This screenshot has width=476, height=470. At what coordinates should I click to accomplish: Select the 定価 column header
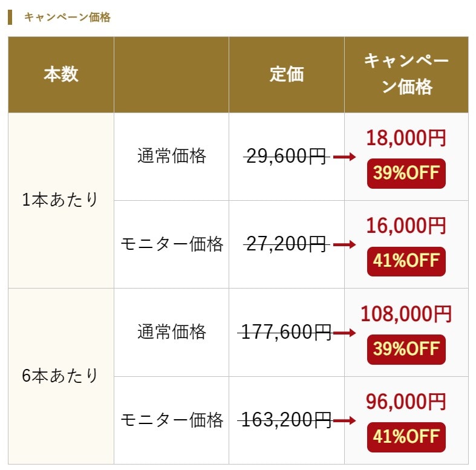pos(287,74)
